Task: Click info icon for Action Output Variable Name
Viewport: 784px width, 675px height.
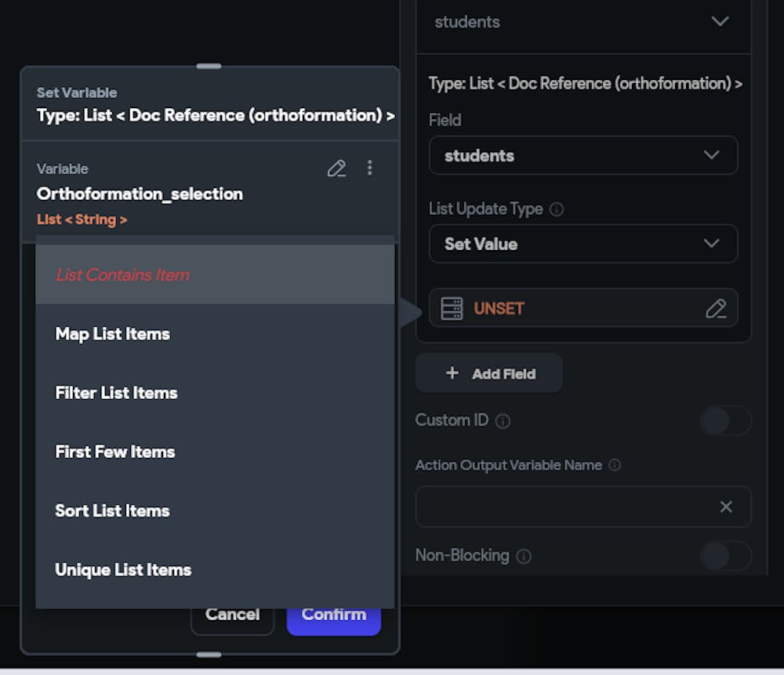Action: 615,465
